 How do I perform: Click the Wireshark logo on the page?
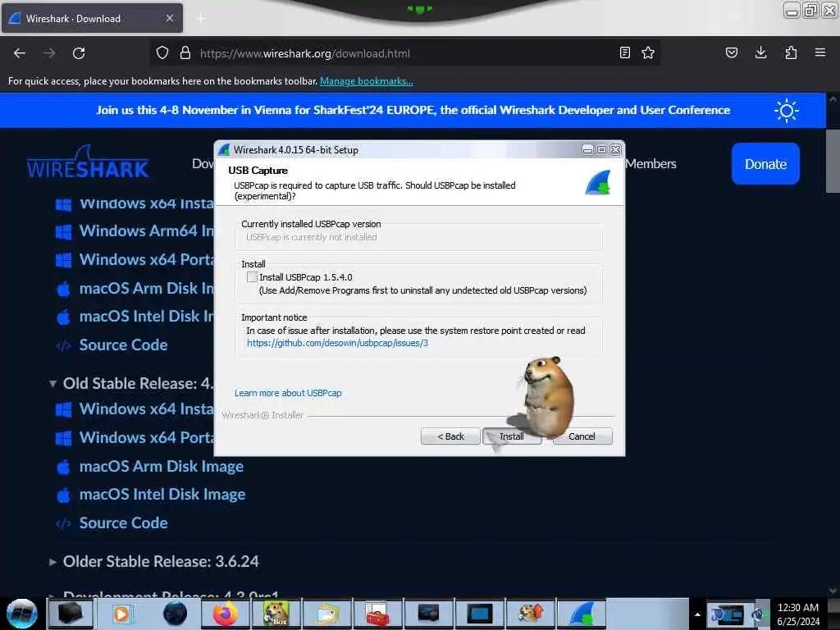coord(88,162)
